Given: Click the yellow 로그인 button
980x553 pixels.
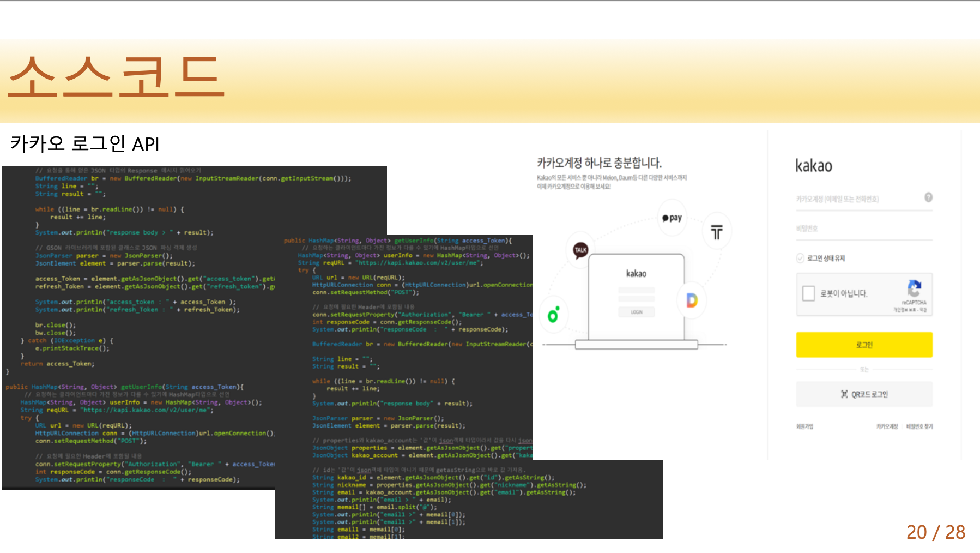Looking at the screenshot, I should click(x=864, y=345).
